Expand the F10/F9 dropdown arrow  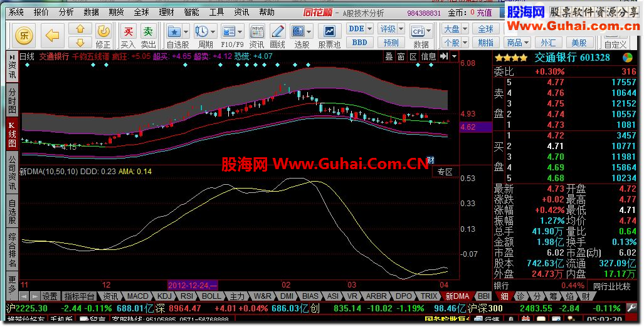pos(240,31)
